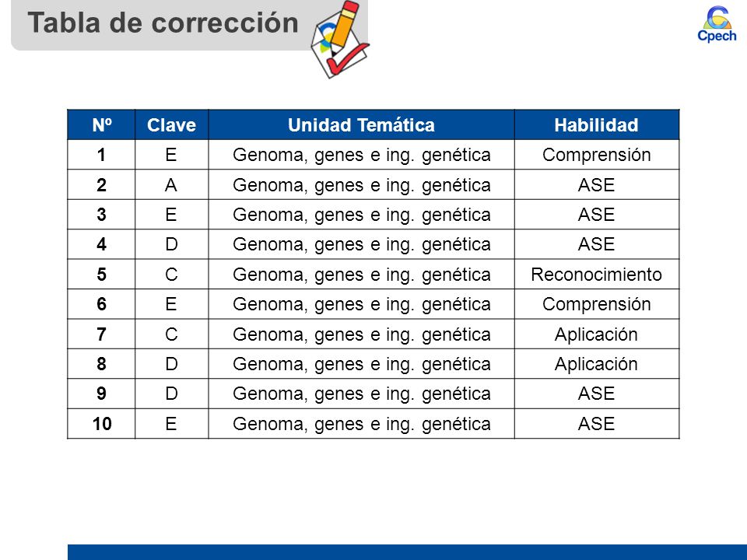This screenshot has height=560, width=747.
Task: Select key 'C' in row 5
Action: 171,275
